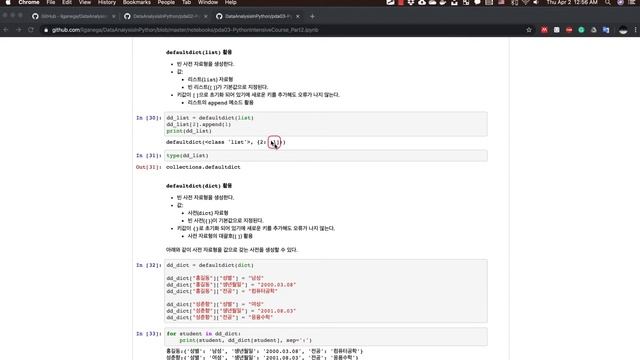The width and height of the screenshot is (640, 360).
Task: Launch Siri from the menu bar
Action: coord(620,2)
